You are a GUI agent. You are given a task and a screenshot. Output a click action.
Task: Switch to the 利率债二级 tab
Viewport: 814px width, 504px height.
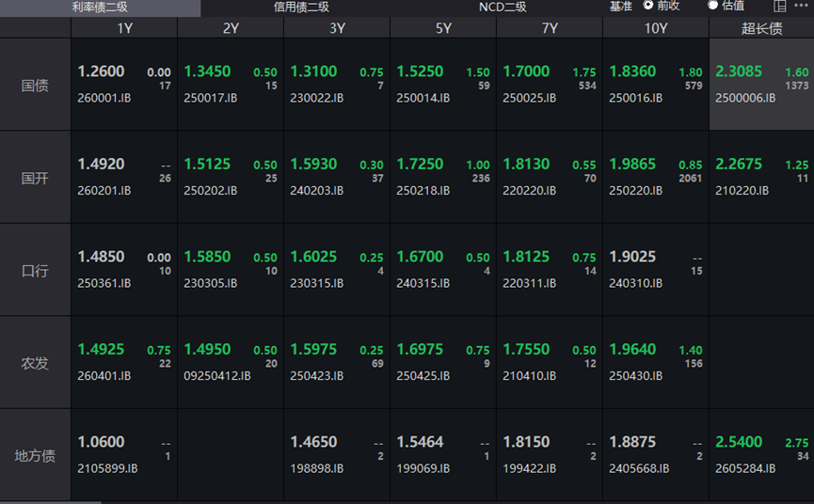point(99,8)
